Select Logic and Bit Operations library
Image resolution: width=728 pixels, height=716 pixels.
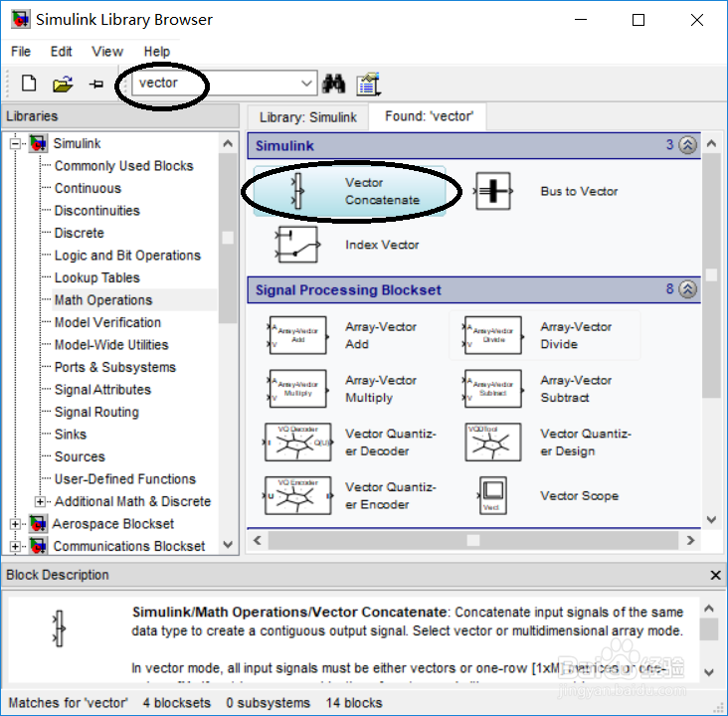[x=127, y=255]
